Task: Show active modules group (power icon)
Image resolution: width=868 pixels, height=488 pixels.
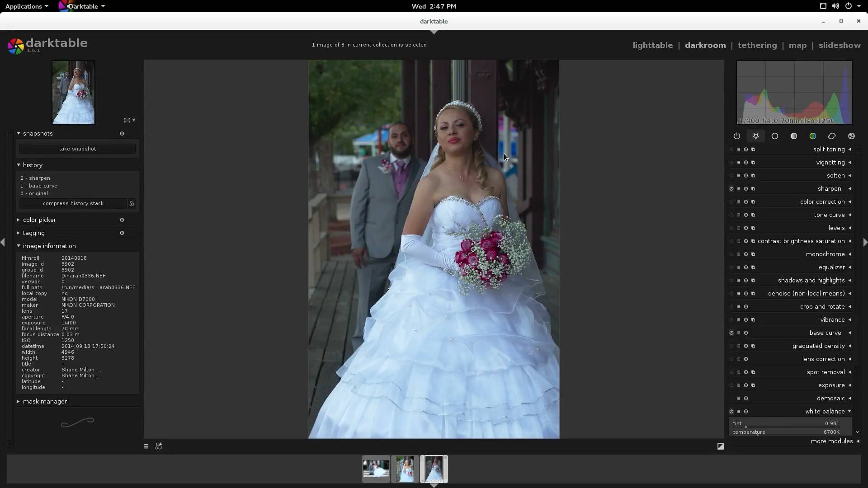Action: pos(737,136)
